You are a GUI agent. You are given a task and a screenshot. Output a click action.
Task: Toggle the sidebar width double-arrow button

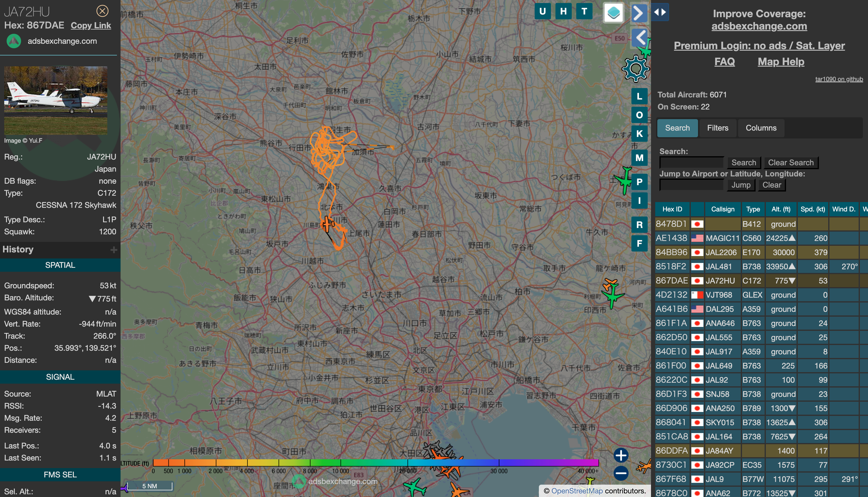click(660, 12)
